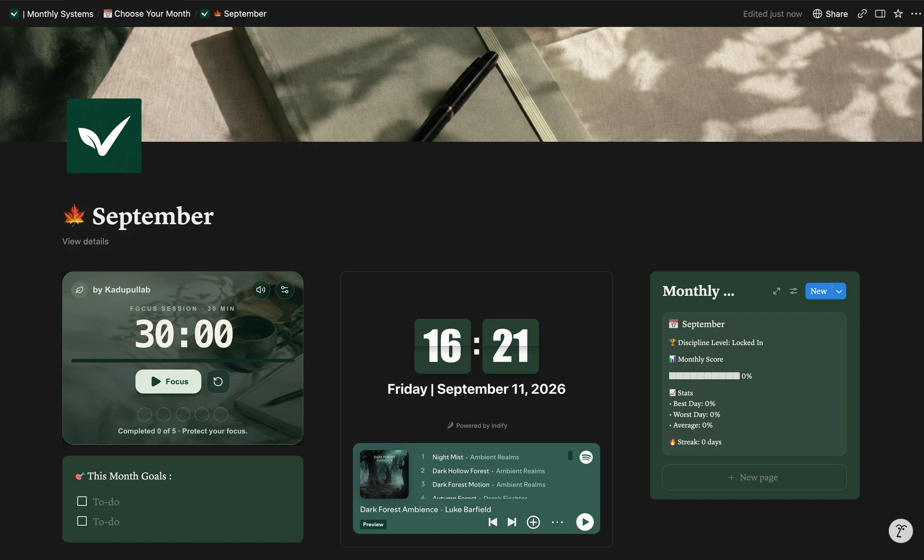Add the playlist to Spotify library
924x560 pixels.
coord(533,522)
